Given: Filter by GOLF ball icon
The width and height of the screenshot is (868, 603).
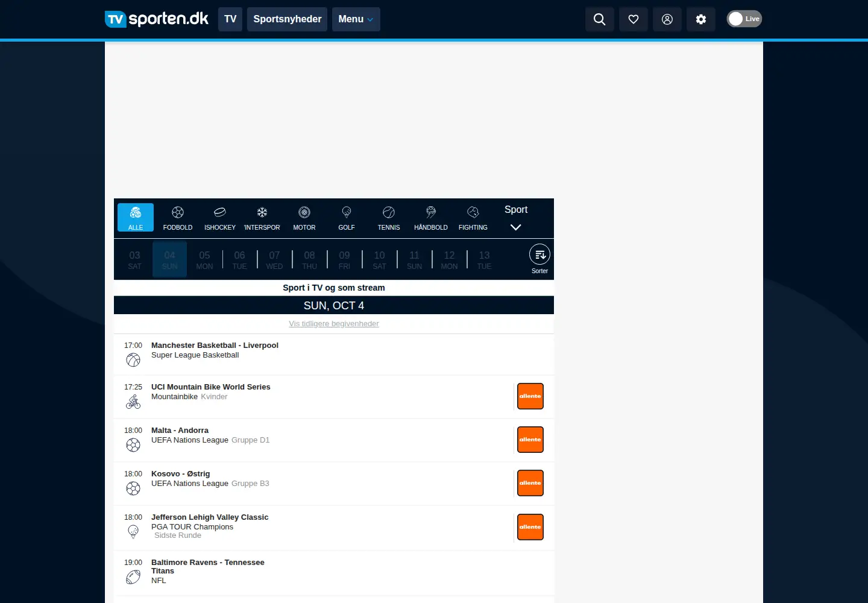Looking at the screenshot, I should tap(347, 218).
